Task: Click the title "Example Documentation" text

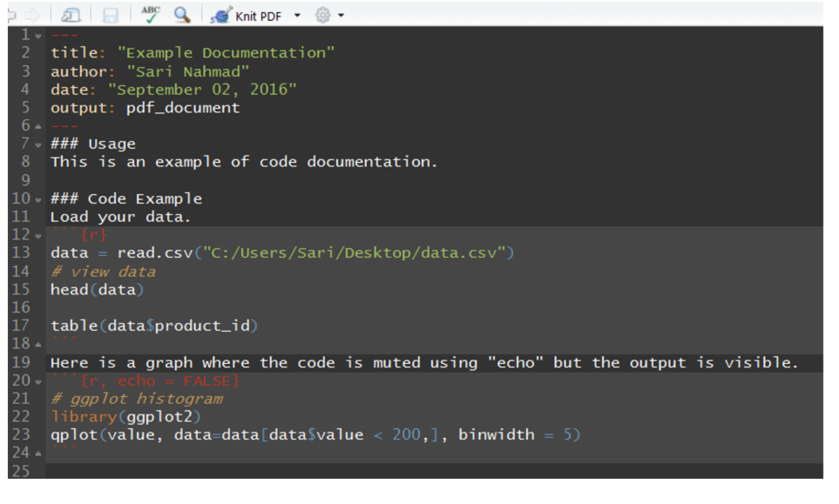Action: point(226,53)
